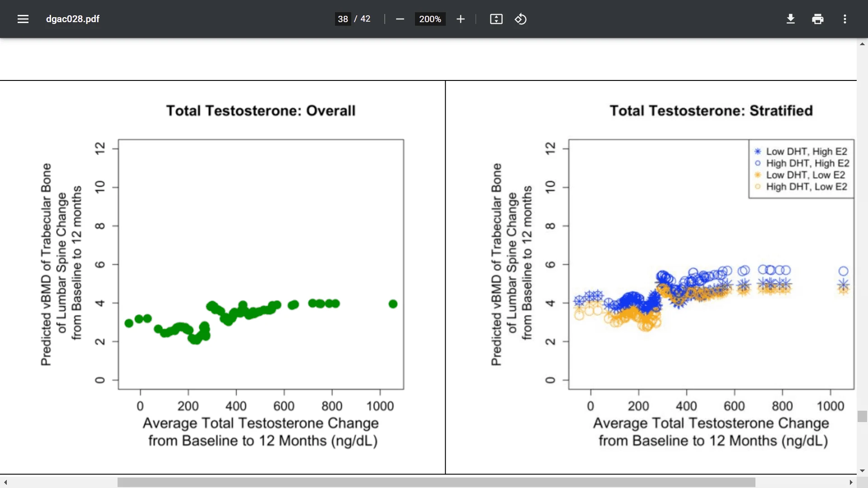Rotate the document counterclockwise
The width and height of the screenshot is (868, 488).
520,19
